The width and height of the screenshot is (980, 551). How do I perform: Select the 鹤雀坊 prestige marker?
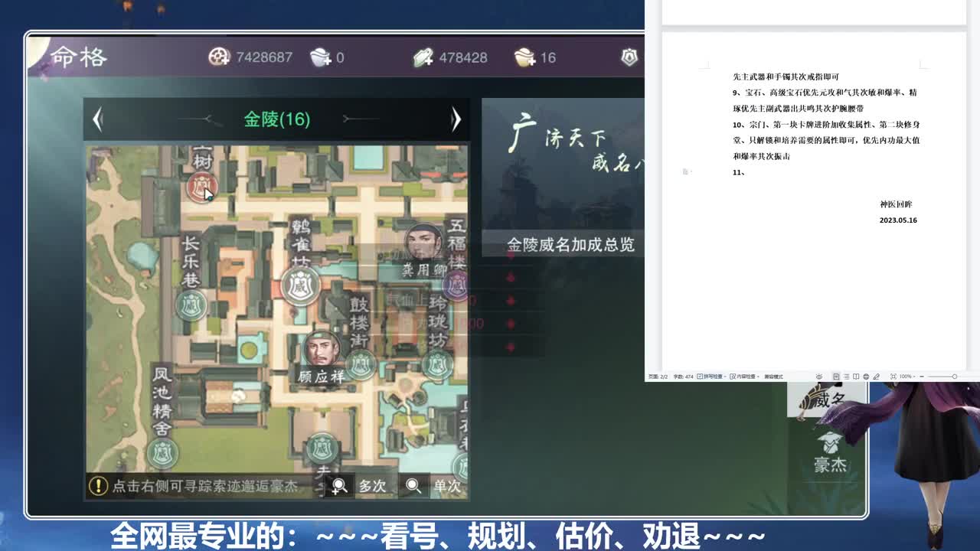pyautogui.click(x=300, y=286)
